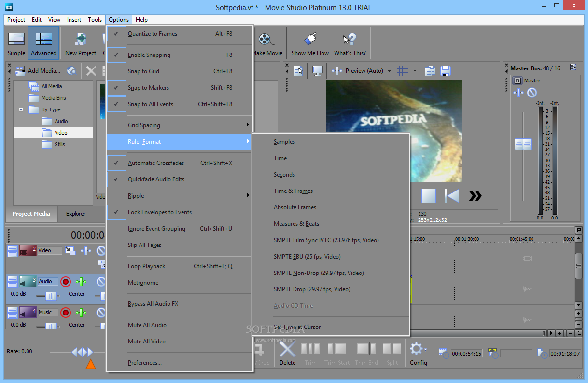Open the Show Me How tutorials
The width and height of the screenshot is (588, 383).
point(310,44)
